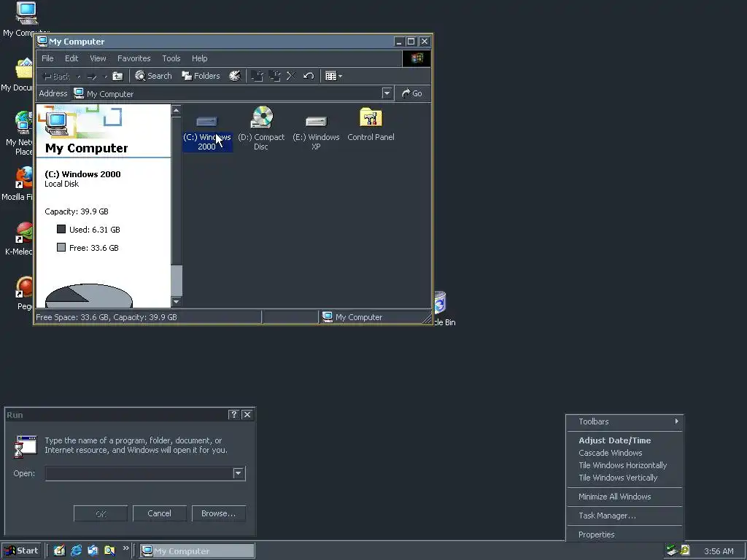Open the Back history dropdown arrow
Image resolution: width=747 pixels, height=560 pixels.
(x=79, y=77)
